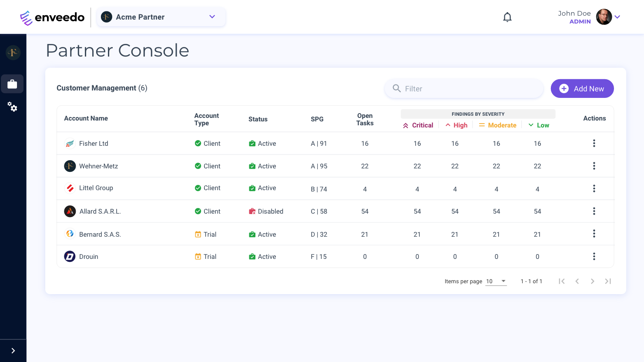Open actions menu for Fisher Ltd
The image size is (644, 362).
(594, 144)
